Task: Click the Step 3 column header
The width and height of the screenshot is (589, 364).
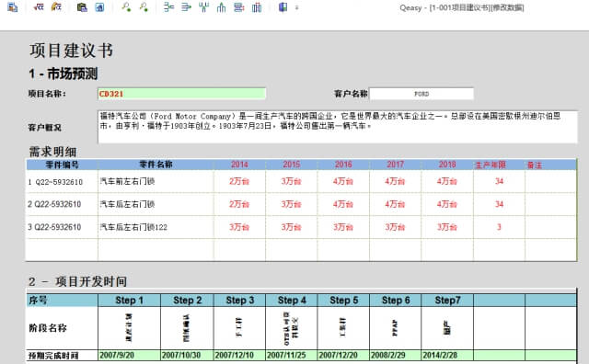Action: click(239, 301)
